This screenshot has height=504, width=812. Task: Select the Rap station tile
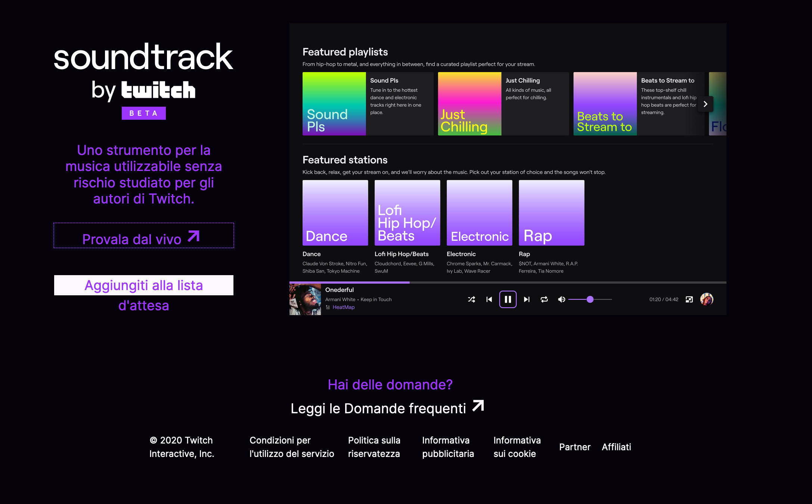(x=552, y=213)
